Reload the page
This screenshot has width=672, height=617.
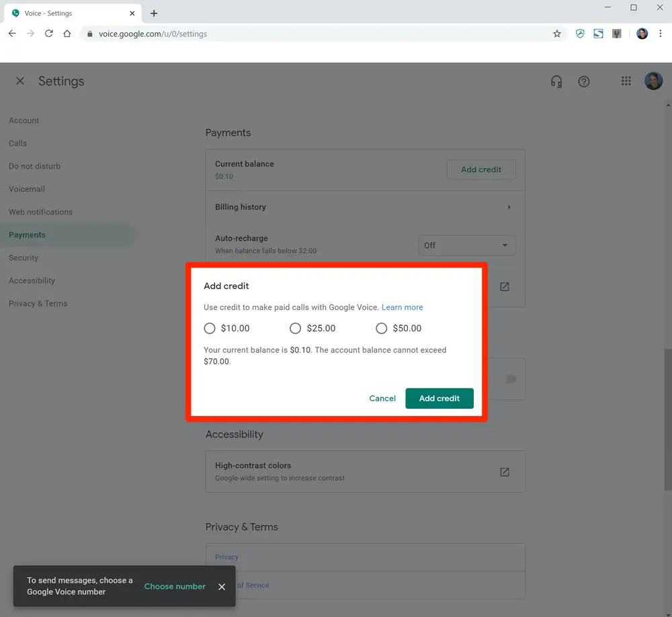pos(49,34)
